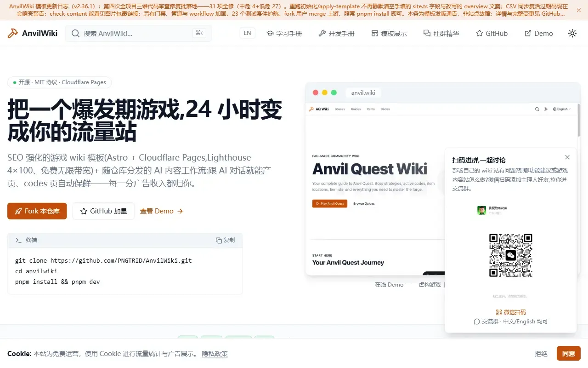Click the 交流群 · 中文/English 均可 caption

(511, 322)
